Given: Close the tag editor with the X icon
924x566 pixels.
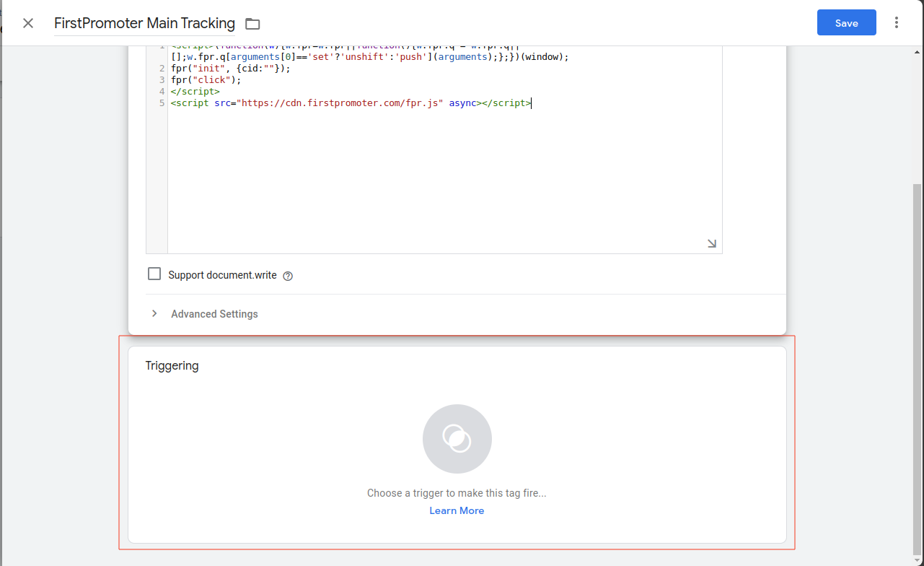Looking at the screenshot, I should tap(28, 23).
